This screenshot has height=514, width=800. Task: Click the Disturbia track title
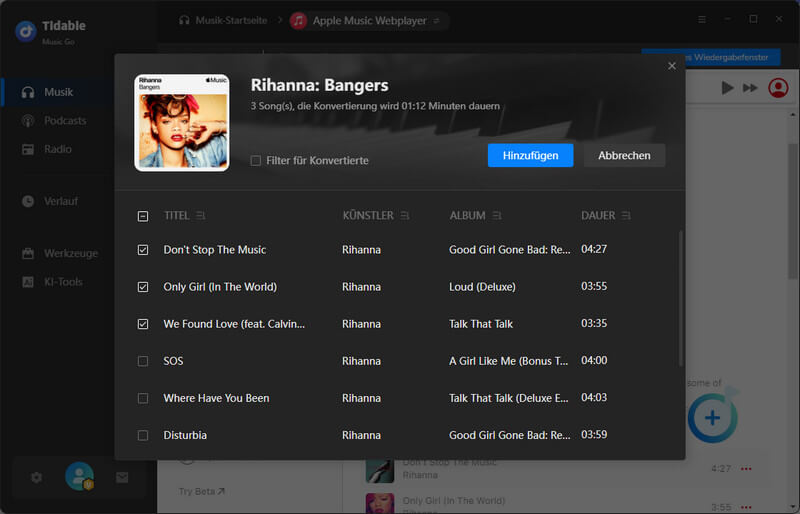click(x=185, y=435)
